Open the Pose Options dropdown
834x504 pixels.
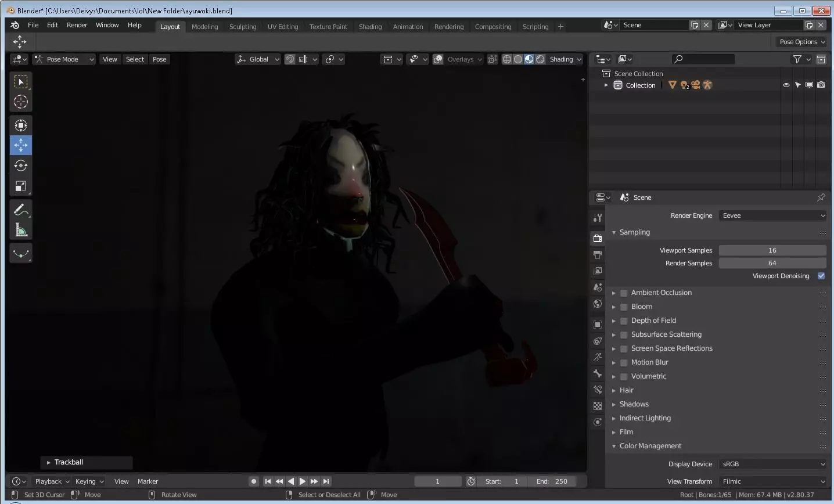[802, 42]
